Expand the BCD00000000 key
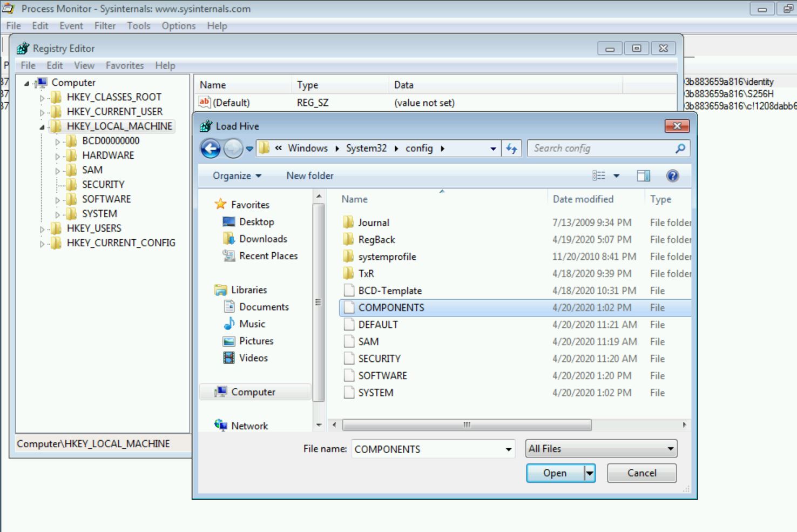The image size is (797, 532). [x=58, y=142]
